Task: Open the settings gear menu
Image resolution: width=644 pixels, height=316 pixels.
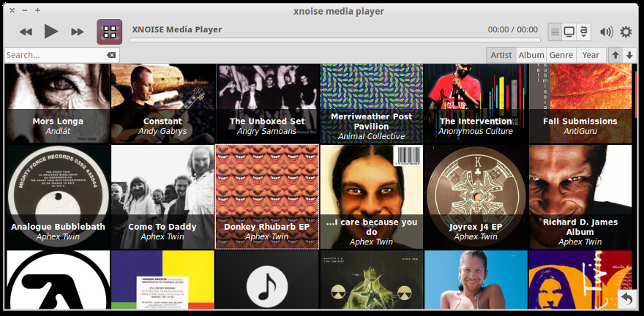Action: click(x=626, y=31)
